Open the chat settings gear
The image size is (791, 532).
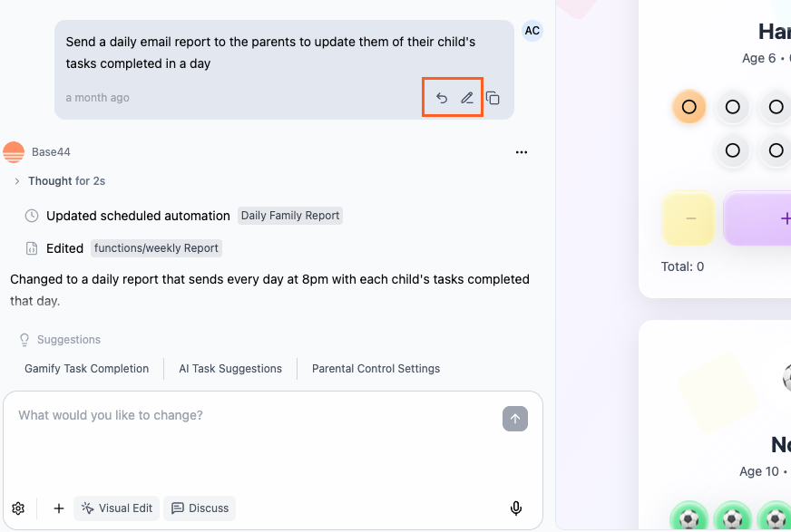click(x=18, y=508)
